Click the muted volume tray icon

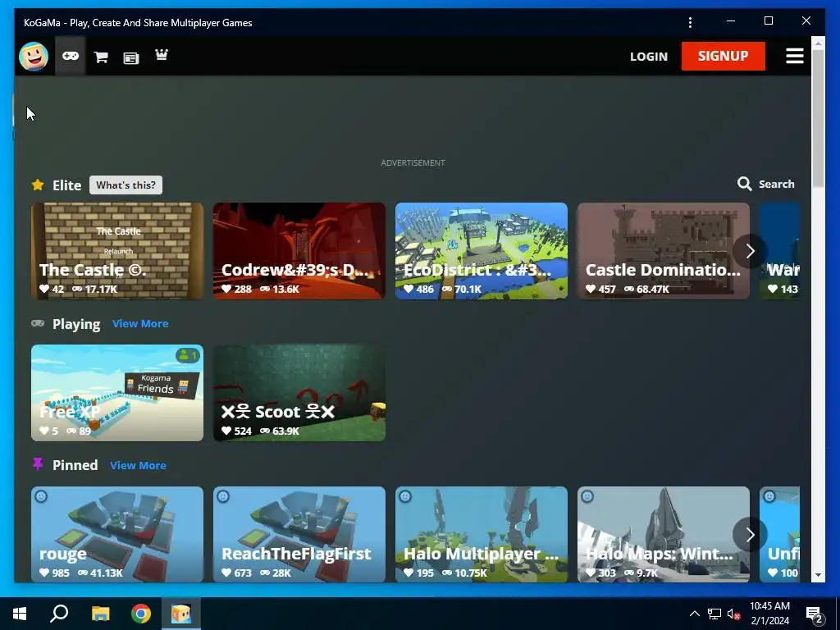tap(733, 614)
